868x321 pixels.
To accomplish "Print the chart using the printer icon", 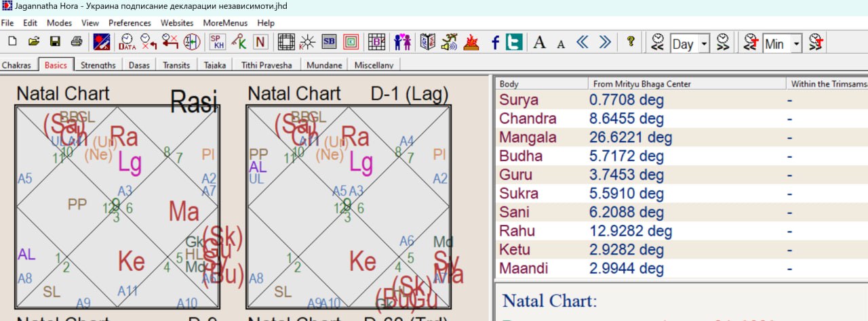I will point(77,42).
